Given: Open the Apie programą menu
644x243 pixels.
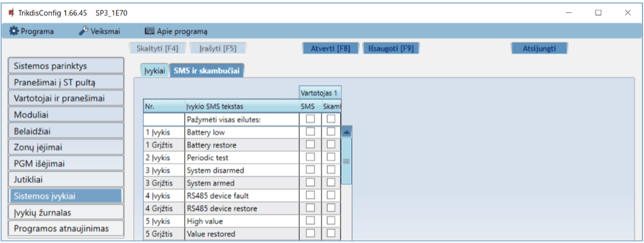Looking at the screenshot, I should pyautogui.click(x=176, y=31).
